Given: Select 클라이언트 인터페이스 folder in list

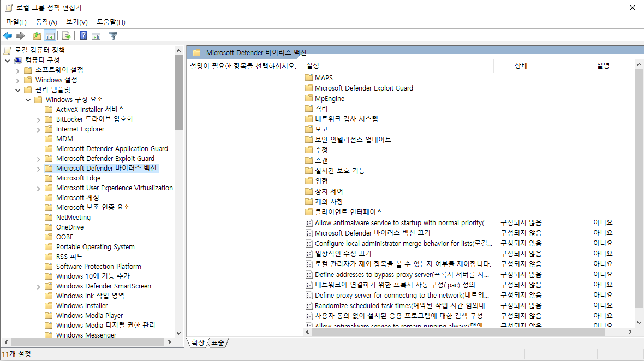Looking at the screenshot, I should (348, 212).
